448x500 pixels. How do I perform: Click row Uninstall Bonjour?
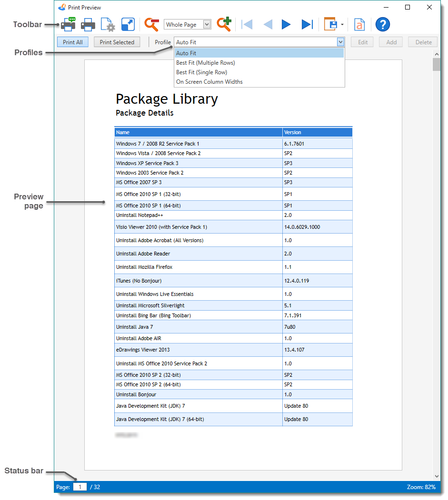[233, 394]
